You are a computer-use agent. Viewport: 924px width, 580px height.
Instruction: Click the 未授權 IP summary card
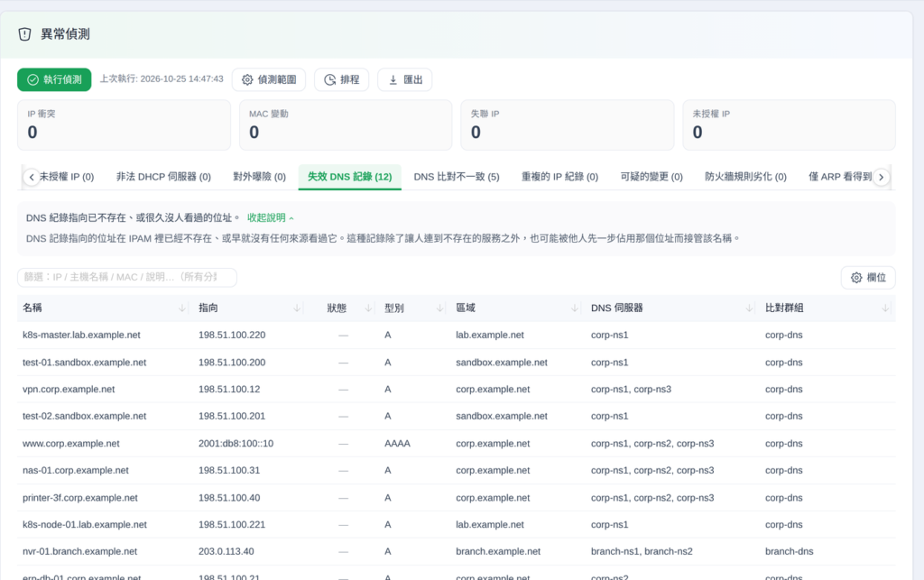(x=789, y=124)
